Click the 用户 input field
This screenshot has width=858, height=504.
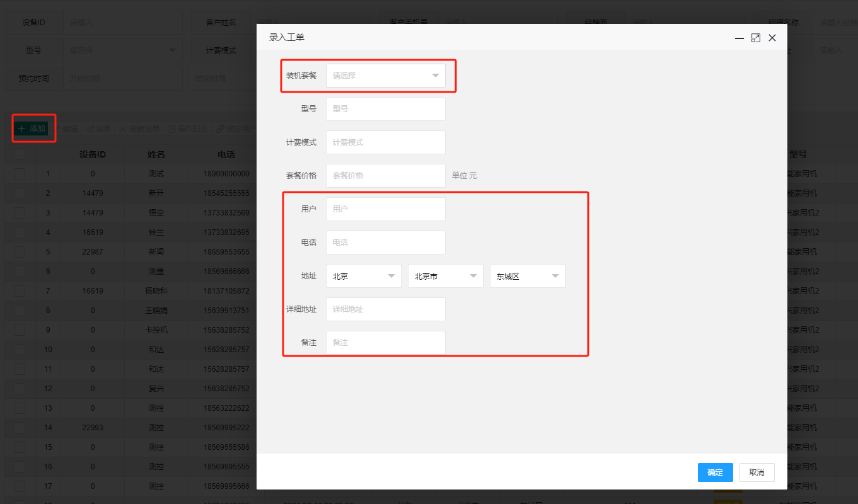click(386, 209)
